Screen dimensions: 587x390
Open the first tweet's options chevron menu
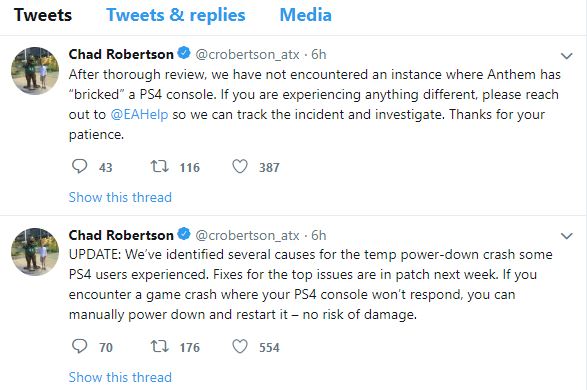(567, 56)
